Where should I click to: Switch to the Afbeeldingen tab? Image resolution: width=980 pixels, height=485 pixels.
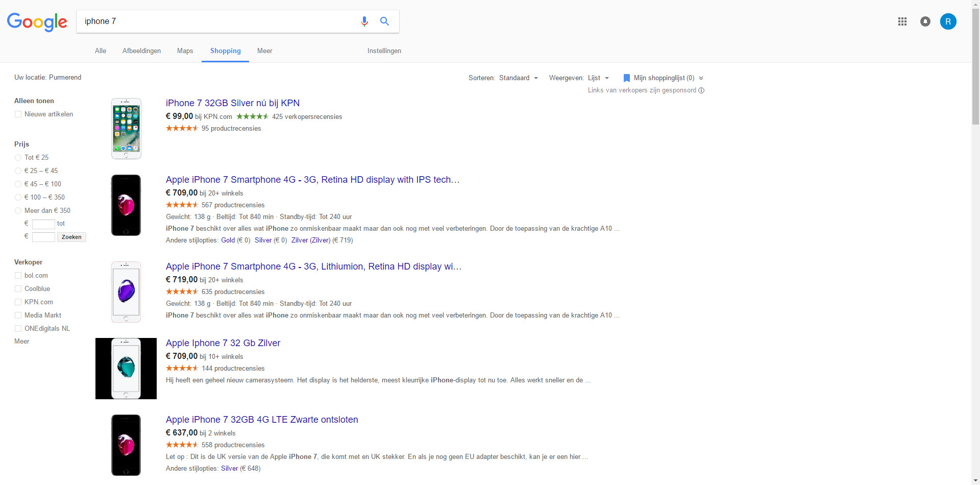tap(141, 51)
